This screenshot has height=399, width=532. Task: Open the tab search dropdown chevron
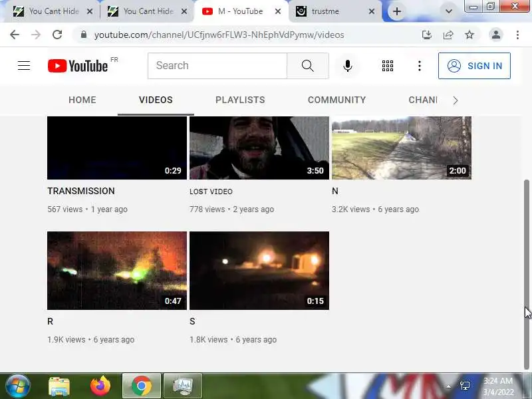coord(448,11)
